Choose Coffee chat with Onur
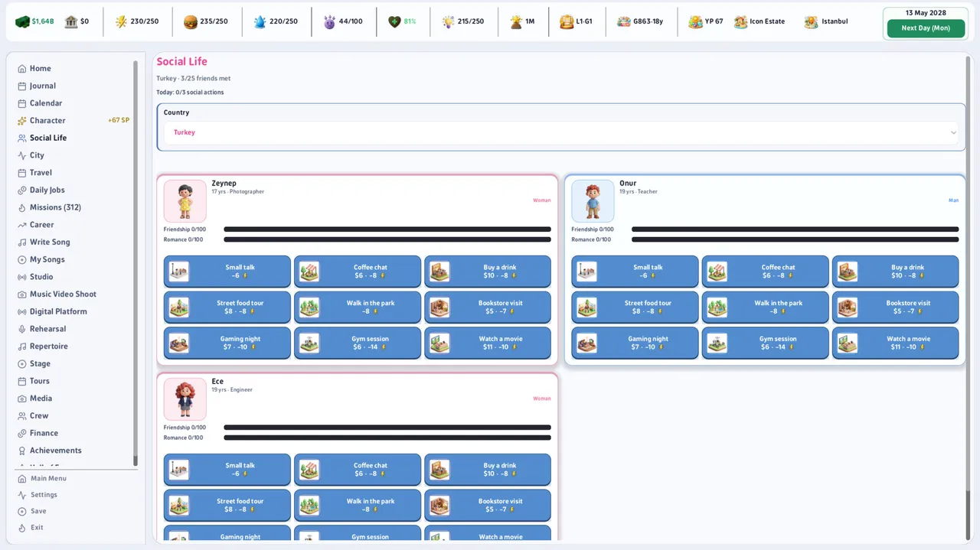The height and width of the screenshot is (550, 980). pos(765,272)
